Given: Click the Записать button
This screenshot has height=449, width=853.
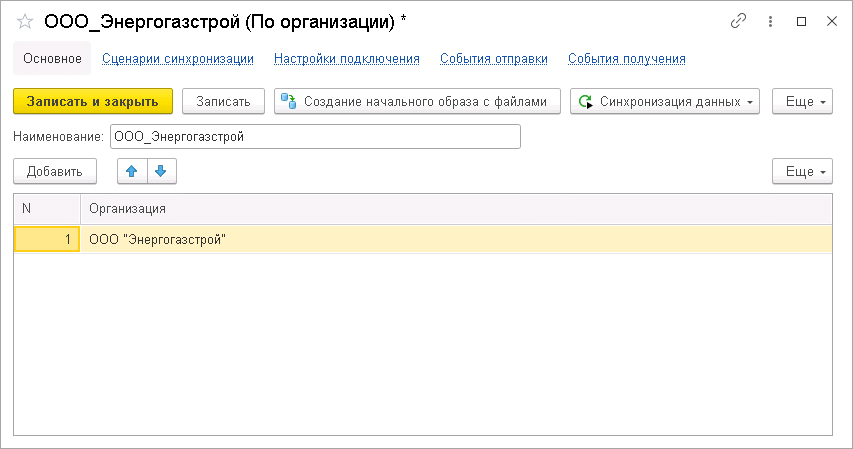Looking at the screenshot, I should point(223,101).
